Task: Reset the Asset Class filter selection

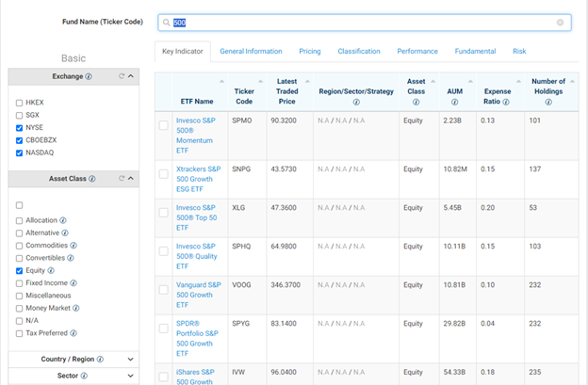Action: tap(122, 178)
